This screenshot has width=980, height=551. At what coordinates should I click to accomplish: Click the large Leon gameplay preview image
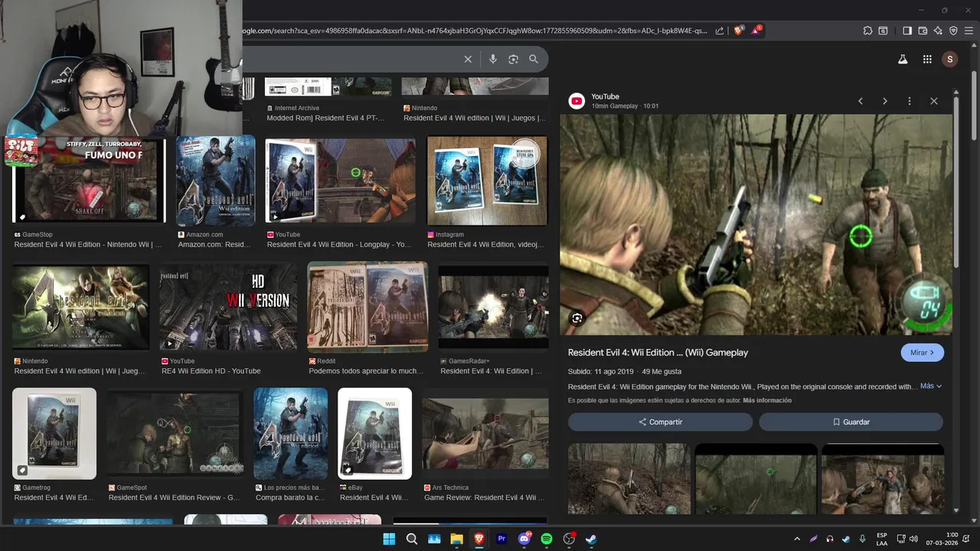(x=756, y=224)
